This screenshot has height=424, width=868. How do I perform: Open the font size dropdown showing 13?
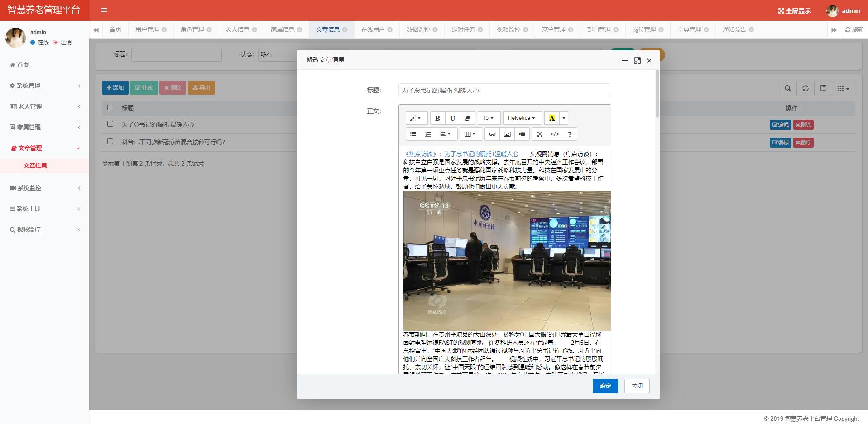[x=488, y=118]
